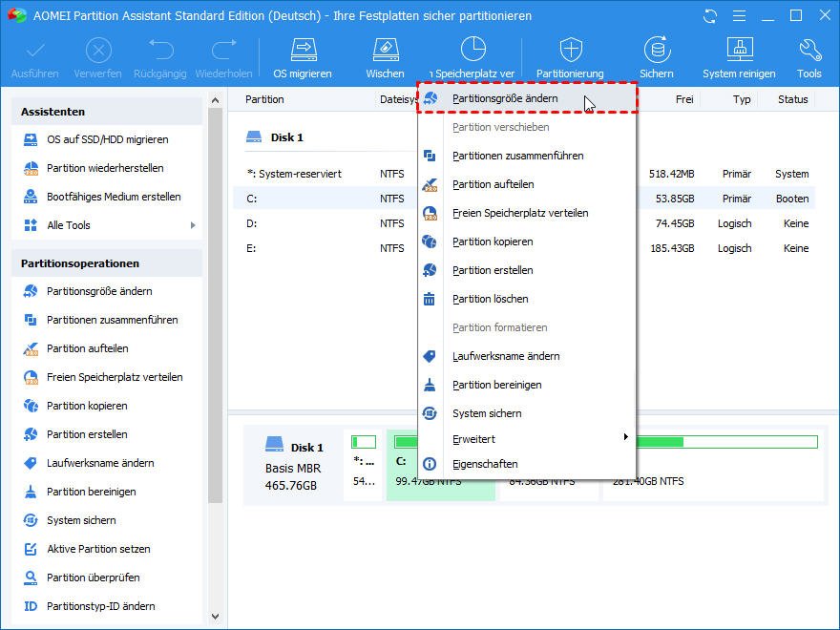
Task: Open the System reinigen tool
Action: (739, 58)
